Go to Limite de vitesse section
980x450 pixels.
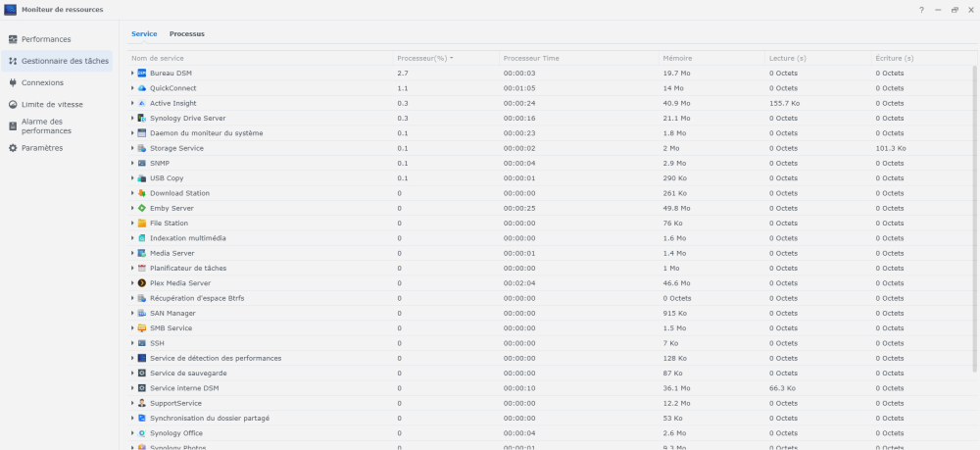[51, 104]
